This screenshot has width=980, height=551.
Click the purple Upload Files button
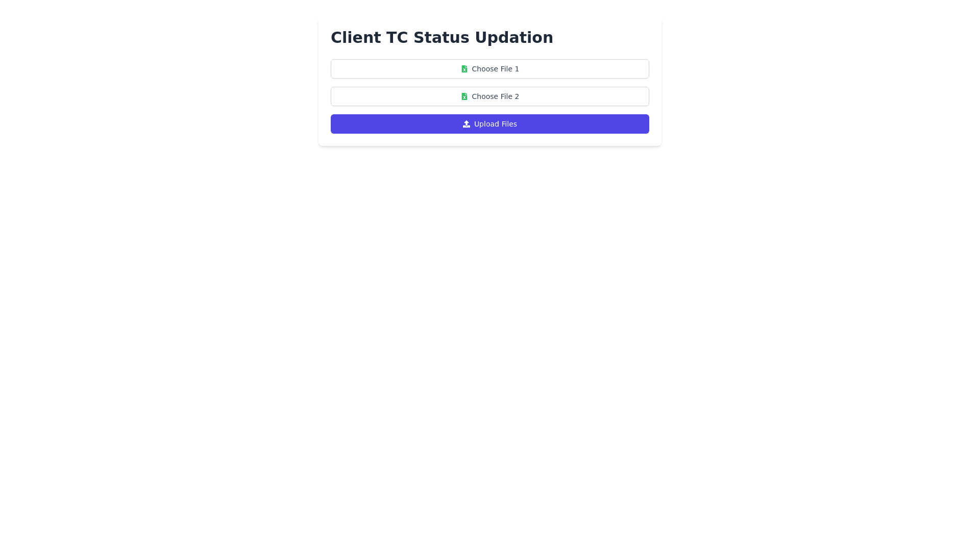[489, 124]
